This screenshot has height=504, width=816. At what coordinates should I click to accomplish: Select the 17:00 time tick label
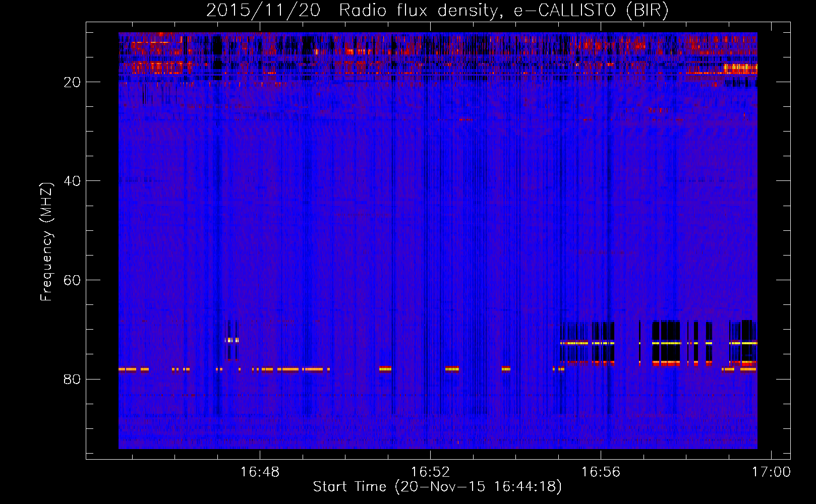771,472
